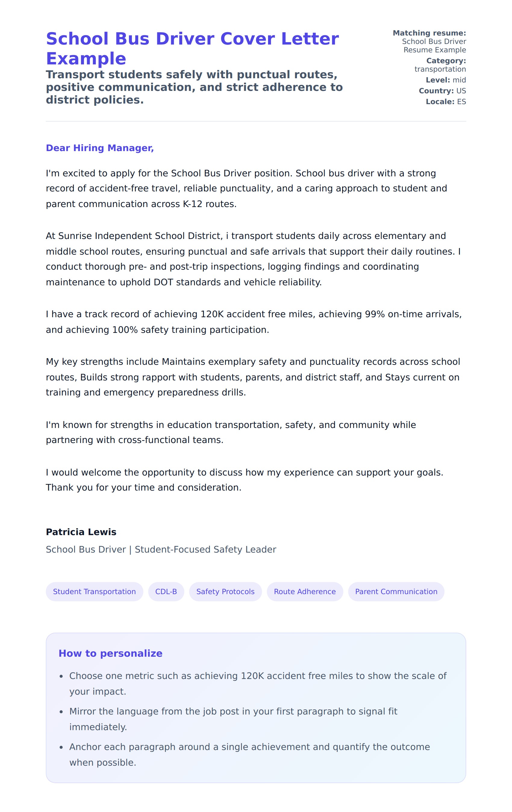
Task: Click the paragraph mentioning Sunrise Independent School District
Action: pos(253,259)
